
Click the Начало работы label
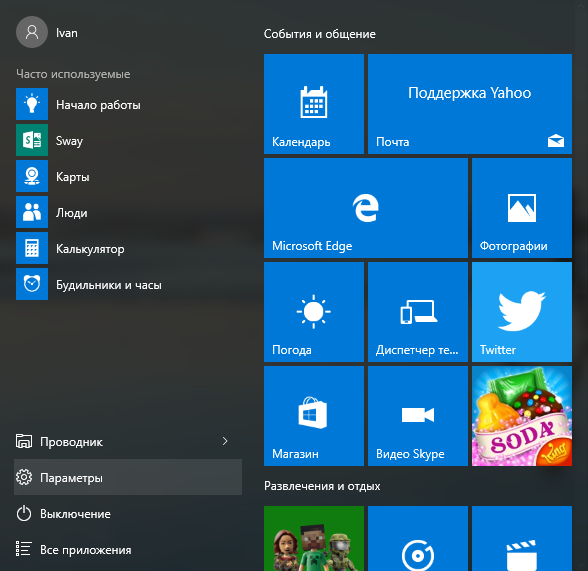click(x=98, y=105)
